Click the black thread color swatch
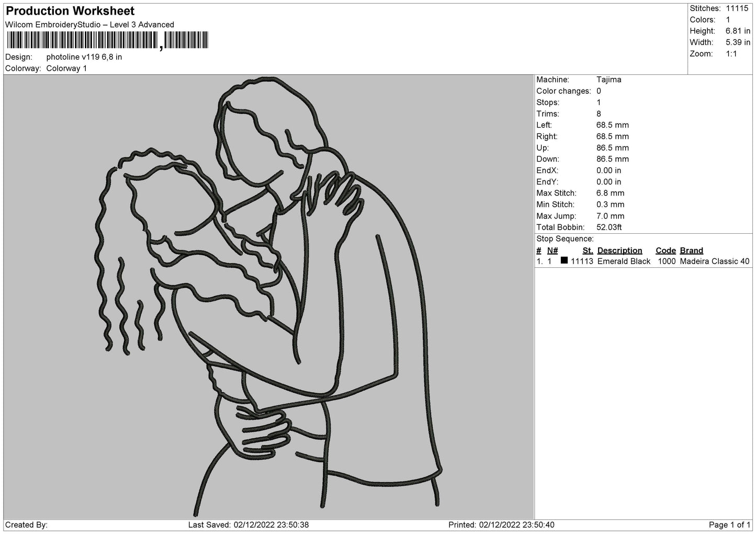 point(564,260)
